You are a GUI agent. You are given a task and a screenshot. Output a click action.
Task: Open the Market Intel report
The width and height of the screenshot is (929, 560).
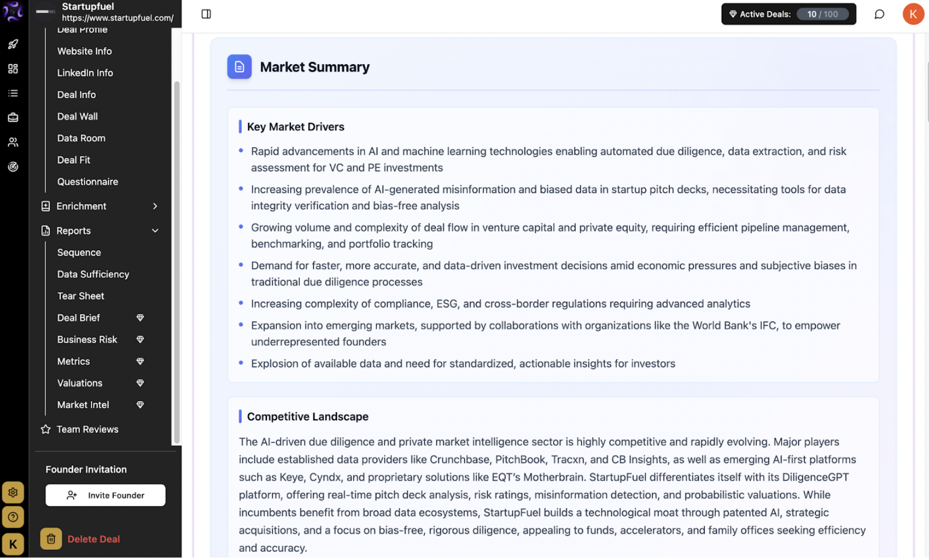83,405
